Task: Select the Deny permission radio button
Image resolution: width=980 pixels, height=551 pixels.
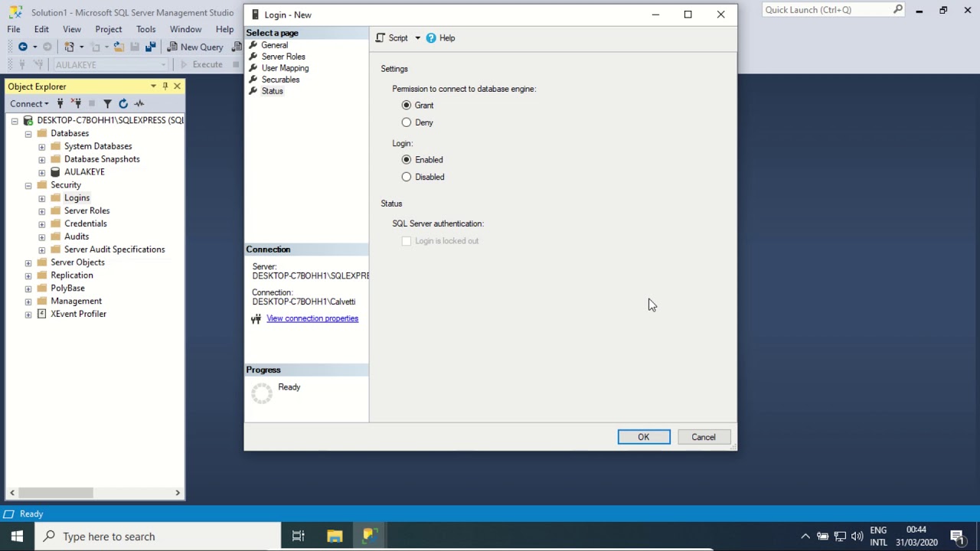Action: 407,122
